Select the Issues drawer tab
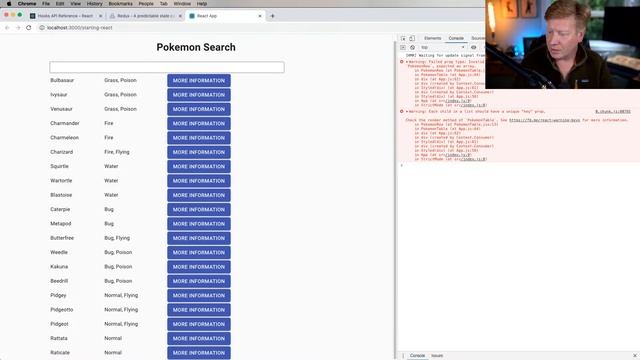The height and width of the screenshot is (360, 640). [437, 356]
